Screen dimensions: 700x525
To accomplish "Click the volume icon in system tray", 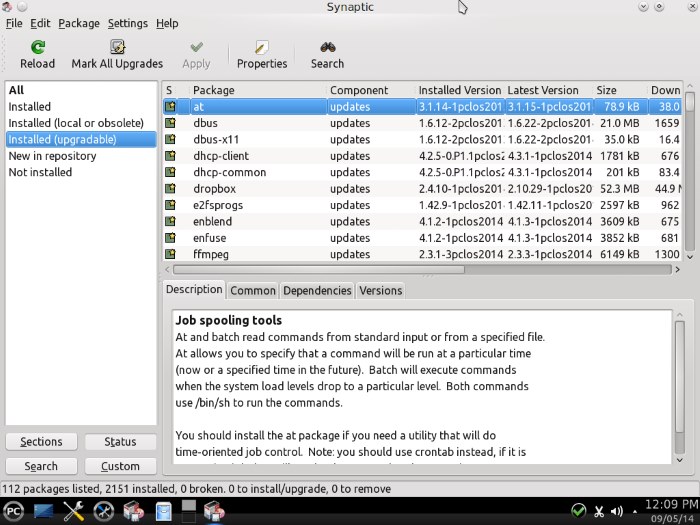I will coord(618,511).
